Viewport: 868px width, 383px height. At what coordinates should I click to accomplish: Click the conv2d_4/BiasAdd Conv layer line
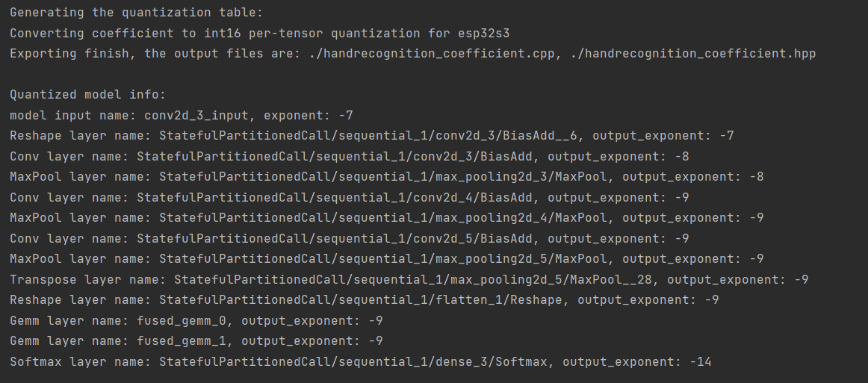pos(350,198)
